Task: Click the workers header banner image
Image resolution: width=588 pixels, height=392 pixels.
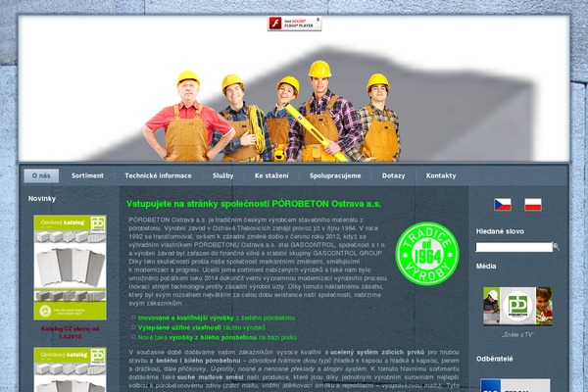Action: [x=294, y=89]
